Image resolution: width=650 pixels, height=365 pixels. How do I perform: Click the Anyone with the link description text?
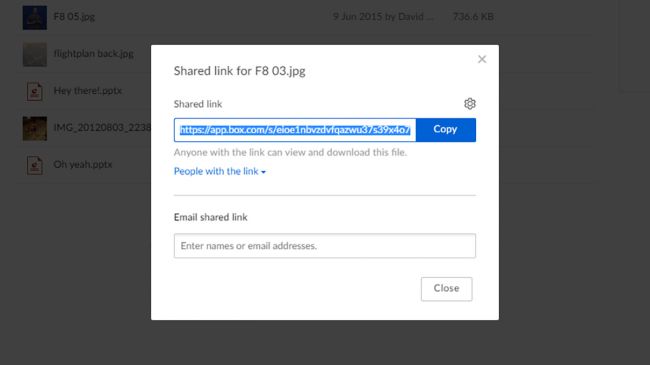tap(290, 152)
